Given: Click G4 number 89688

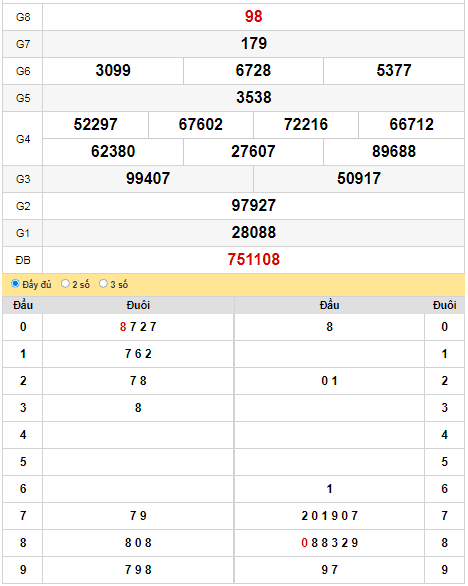Looking at the screenshot, I should point(394,151).
